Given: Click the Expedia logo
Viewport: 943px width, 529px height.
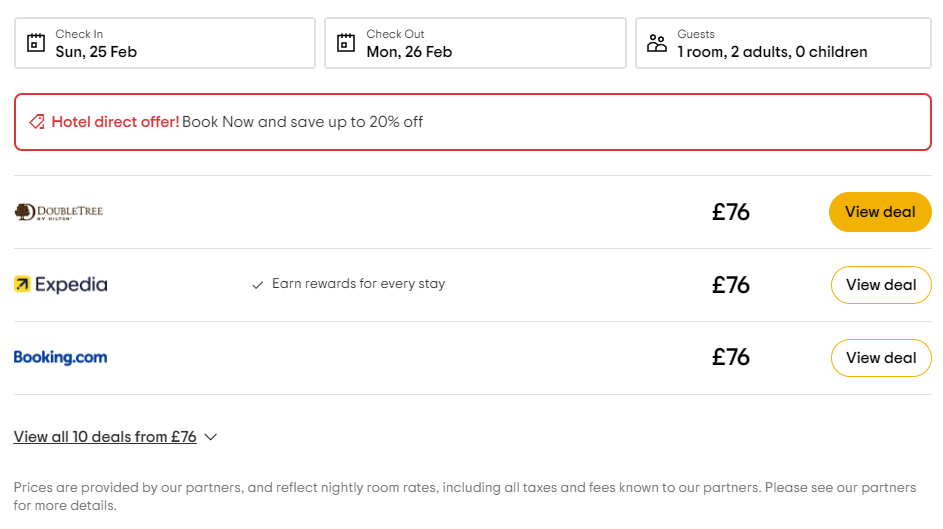Looking at the screenshot, I should 61,285.
